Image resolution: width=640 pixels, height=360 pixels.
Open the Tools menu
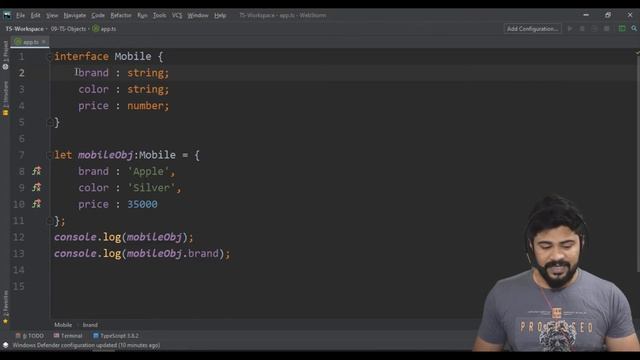pyautogui.click(x=159, y=16)
